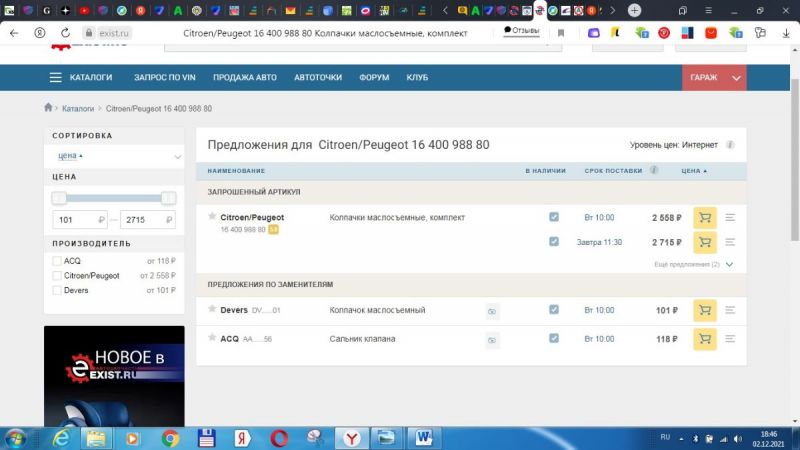Image resolution: width=800 pixels, height=450 pixels.
Task: Open a new browser tab
Action: pos(634,10)
